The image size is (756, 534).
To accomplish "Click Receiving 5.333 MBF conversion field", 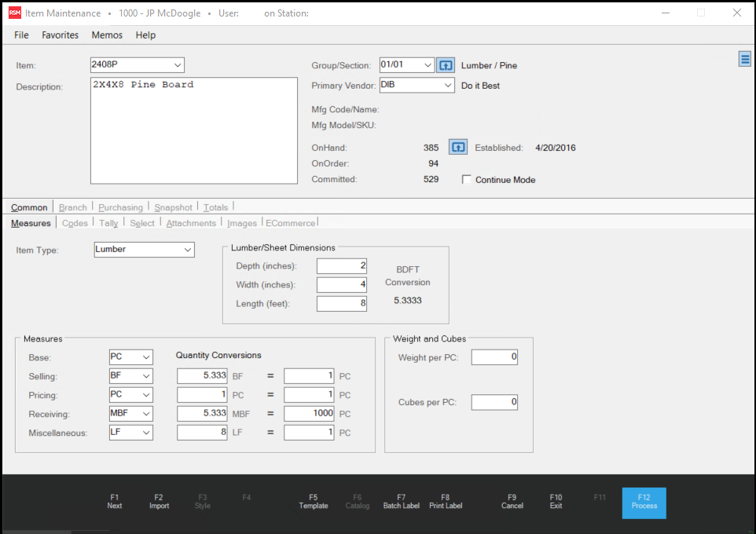I will (202, 414).
